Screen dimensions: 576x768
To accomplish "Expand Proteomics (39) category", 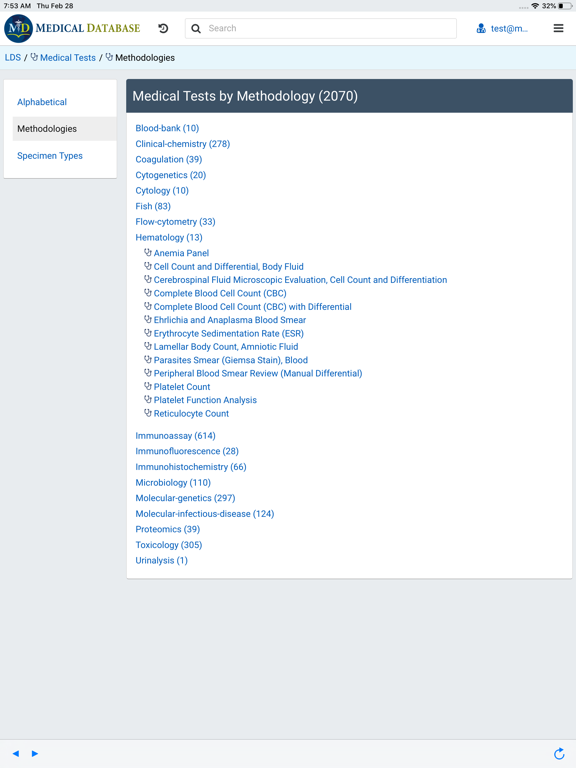I will point(168,529).
